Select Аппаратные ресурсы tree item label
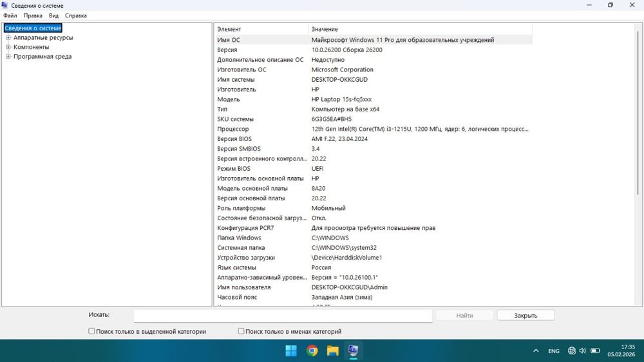 tap(43, 37)
